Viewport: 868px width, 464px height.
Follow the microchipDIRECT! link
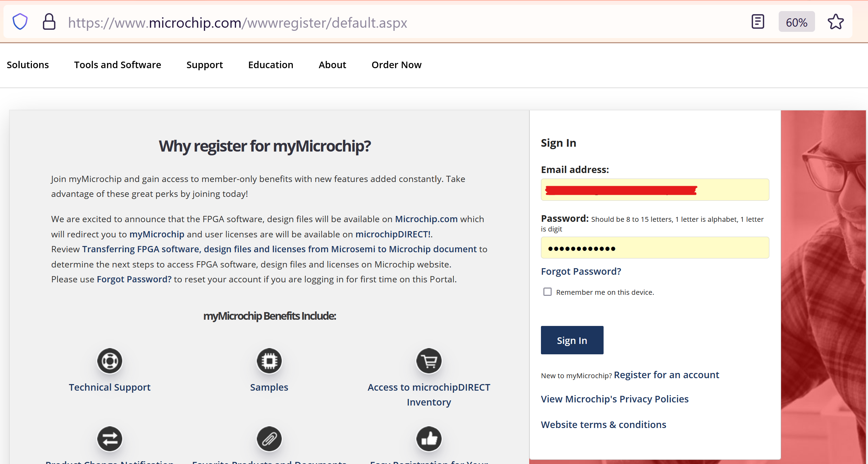tap(393, 234)
